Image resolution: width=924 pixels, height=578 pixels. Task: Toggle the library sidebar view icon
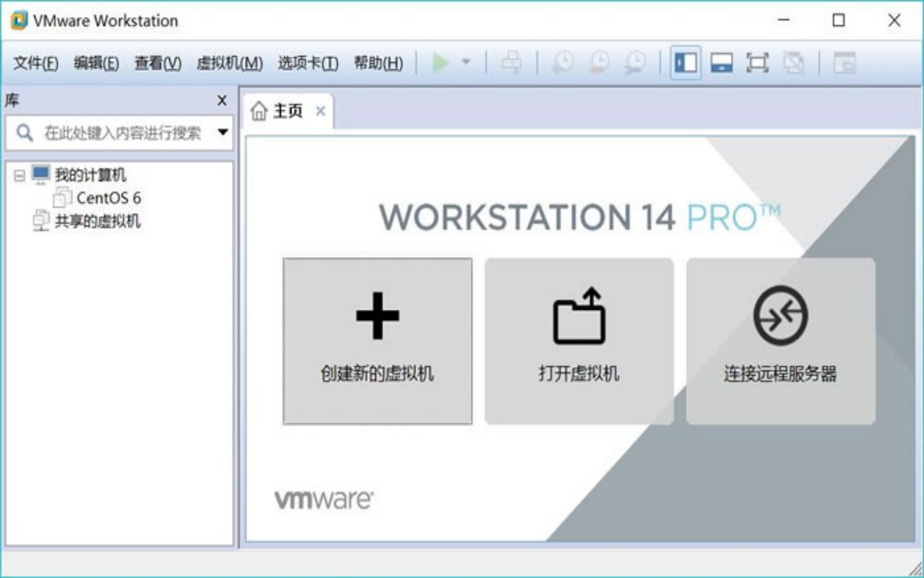coord(686,62)
